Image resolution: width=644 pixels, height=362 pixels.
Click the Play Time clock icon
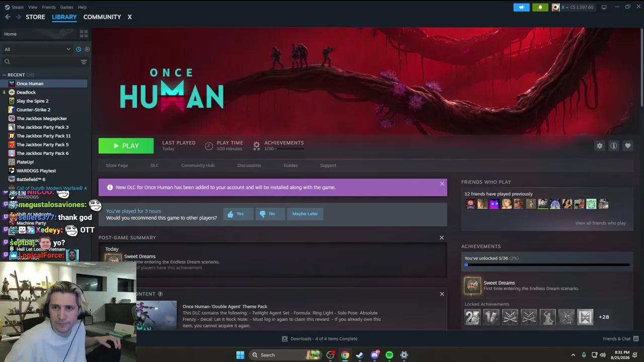pos(209,146)
